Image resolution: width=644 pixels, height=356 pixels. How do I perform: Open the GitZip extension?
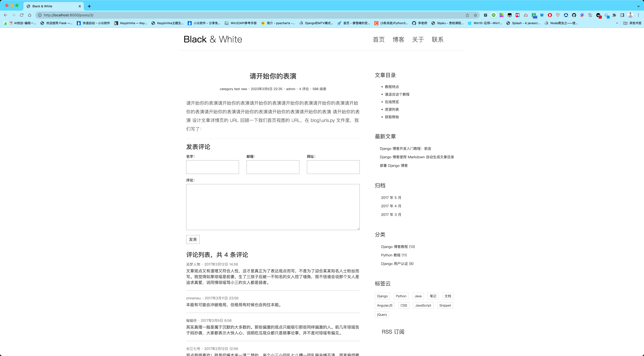590,15
